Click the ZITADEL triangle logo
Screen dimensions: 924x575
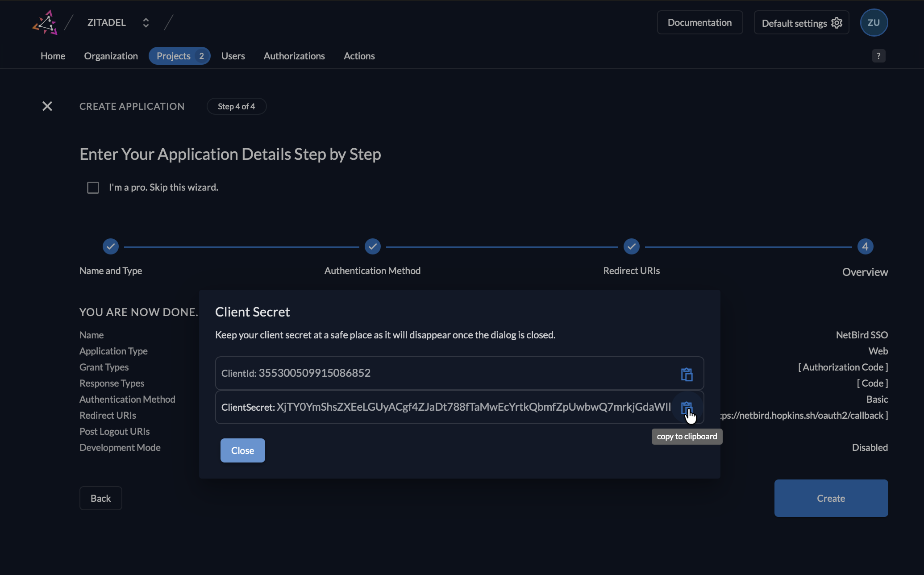(x=45, y=22)
